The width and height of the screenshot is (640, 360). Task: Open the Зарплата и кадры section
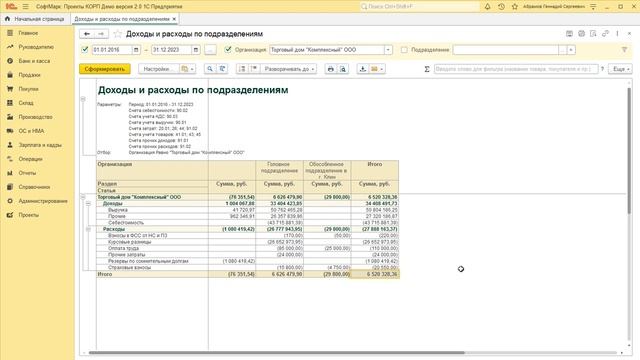(40, 145)
